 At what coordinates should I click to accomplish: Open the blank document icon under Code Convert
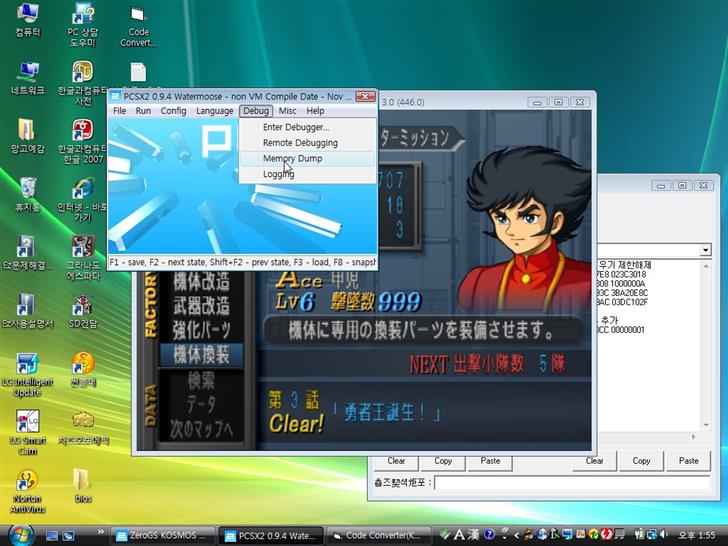pos(138,72)
